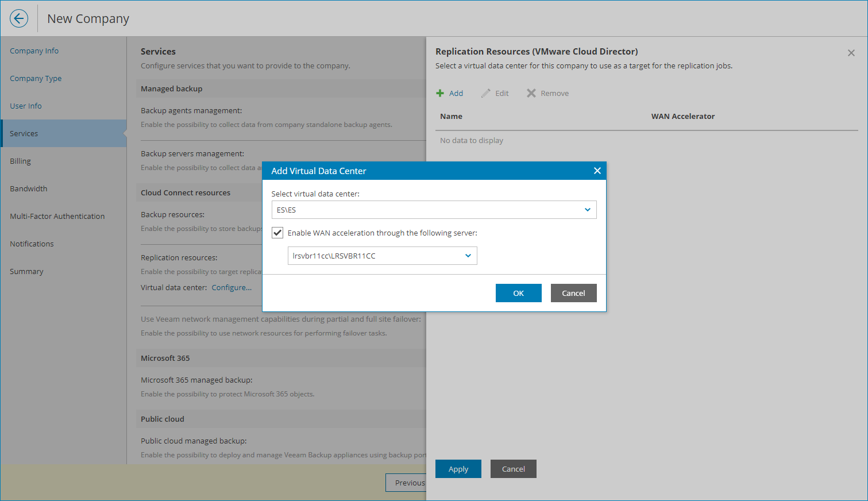The image size is (868, 501).
Task: Click the WAN Accelerator column header
Action: pos(682,116)
